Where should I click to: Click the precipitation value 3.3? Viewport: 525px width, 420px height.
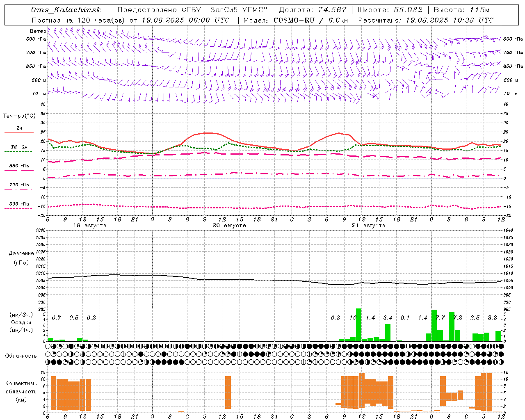point(493,317)
